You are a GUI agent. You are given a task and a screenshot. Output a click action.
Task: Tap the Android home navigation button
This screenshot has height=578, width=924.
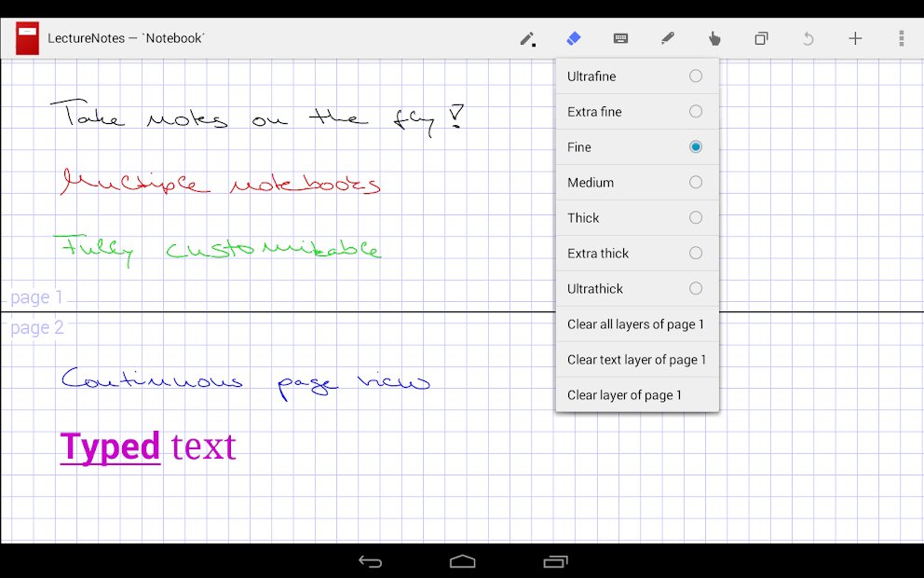click(462, 561)
